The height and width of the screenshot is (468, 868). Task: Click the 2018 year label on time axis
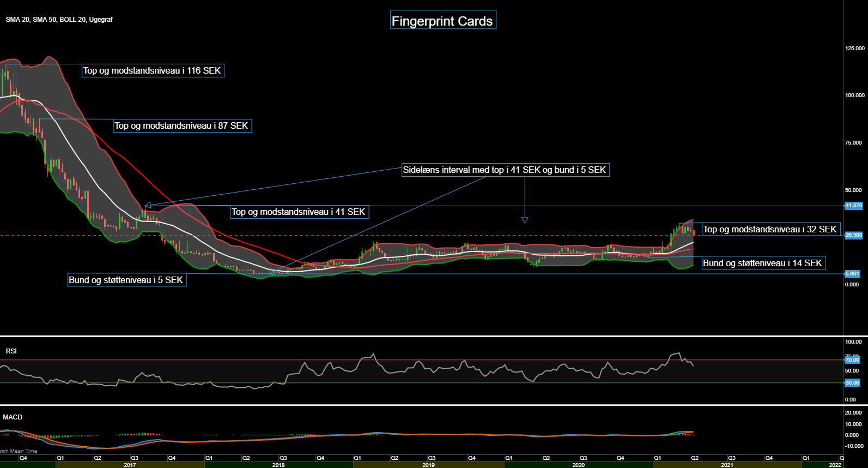coord(278,465)
